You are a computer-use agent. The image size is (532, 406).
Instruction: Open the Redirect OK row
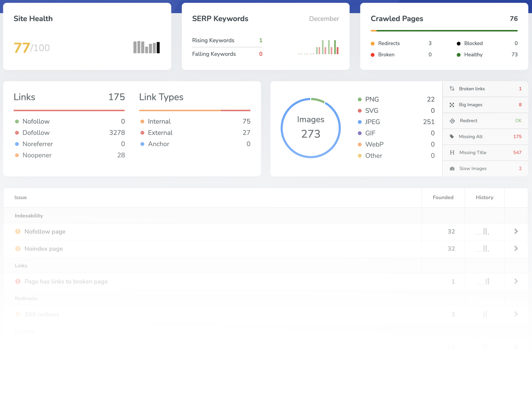click(x=485, y=121)
